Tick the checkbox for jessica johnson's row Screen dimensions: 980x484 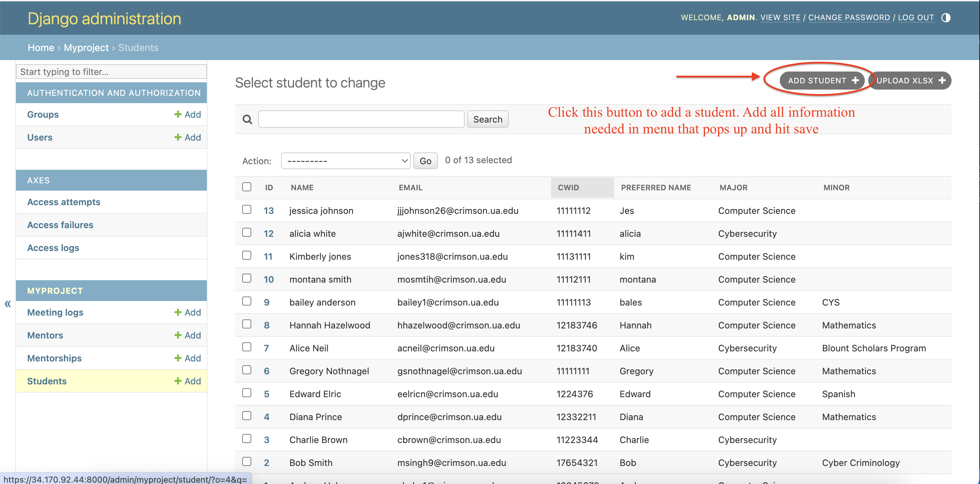[x=247, y=210]
